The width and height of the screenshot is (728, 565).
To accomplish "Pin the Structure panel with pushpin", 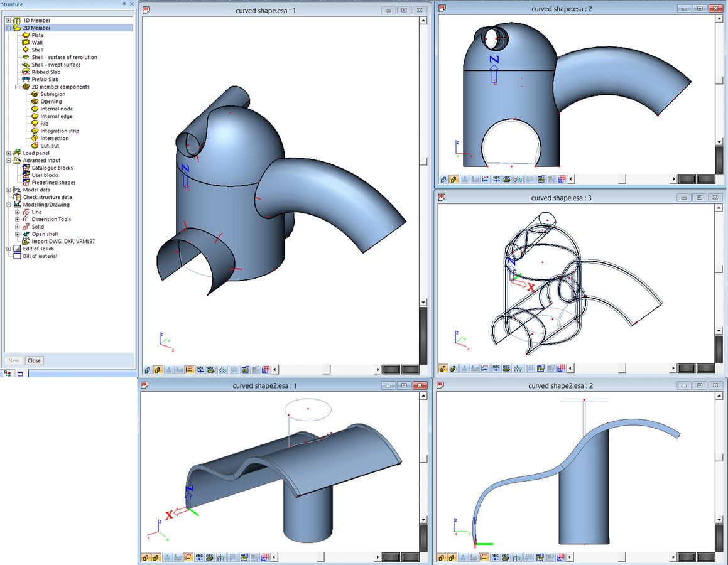I will coord(124,4).
